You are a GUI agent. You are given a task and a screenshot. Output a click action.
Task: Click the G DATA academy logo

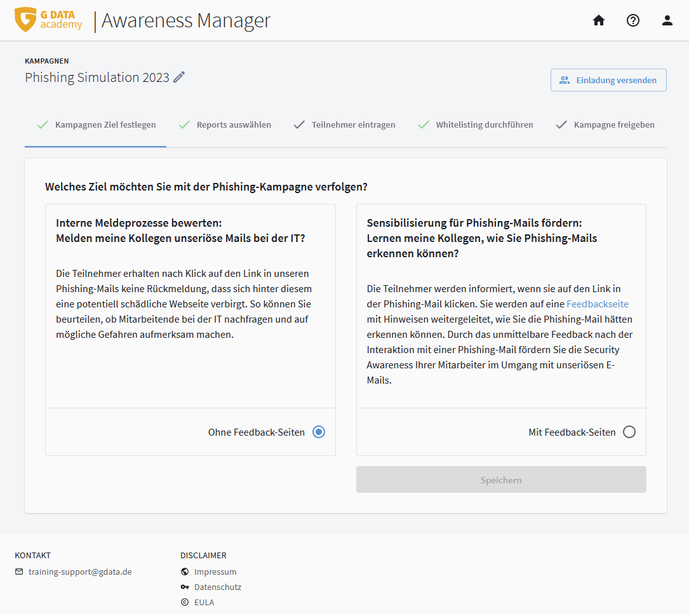click(x=49, y=20)
